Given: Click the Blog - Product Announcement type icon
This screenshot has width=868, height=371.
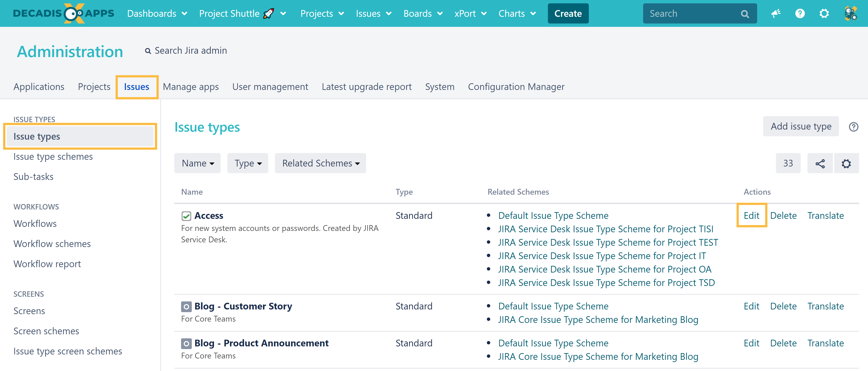Looking at the screenshot, I should [x=186, y=343].
